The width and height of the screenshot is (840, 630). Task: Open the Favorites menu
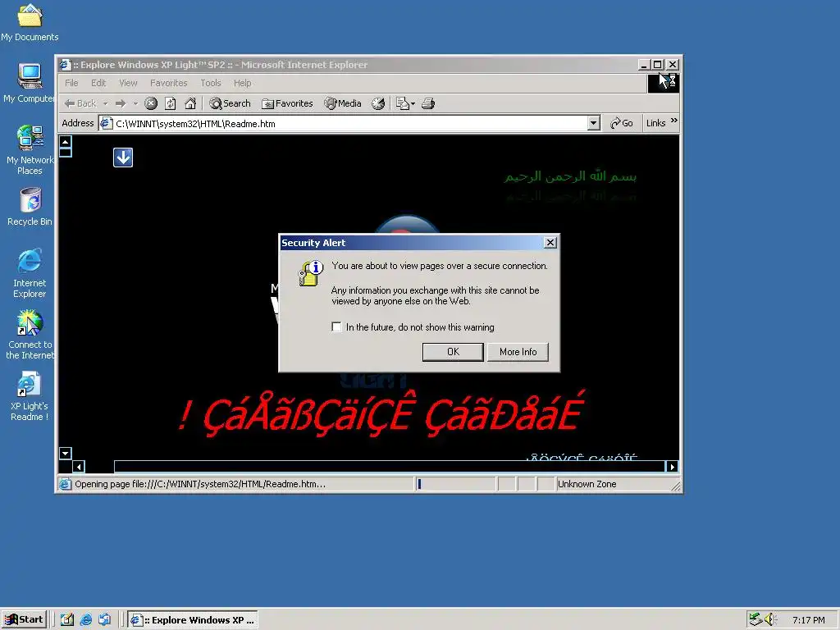pos(169,83)
